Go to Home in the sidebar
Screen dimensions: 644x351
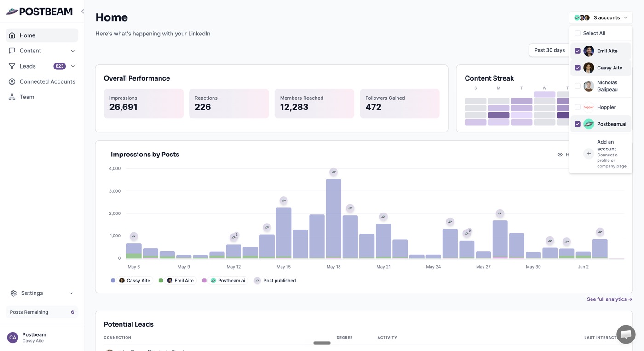click(x=42, y=35)
